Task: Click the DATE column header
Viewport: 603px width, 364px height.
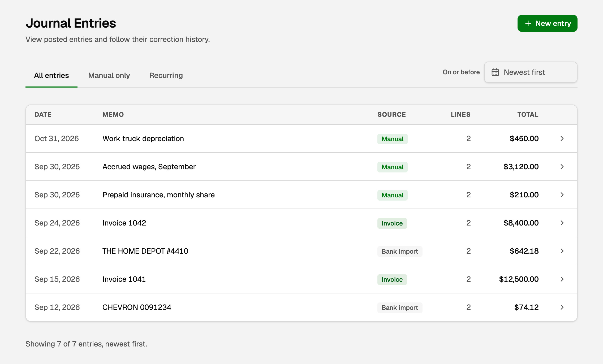Action: click(x=43, y=115)
